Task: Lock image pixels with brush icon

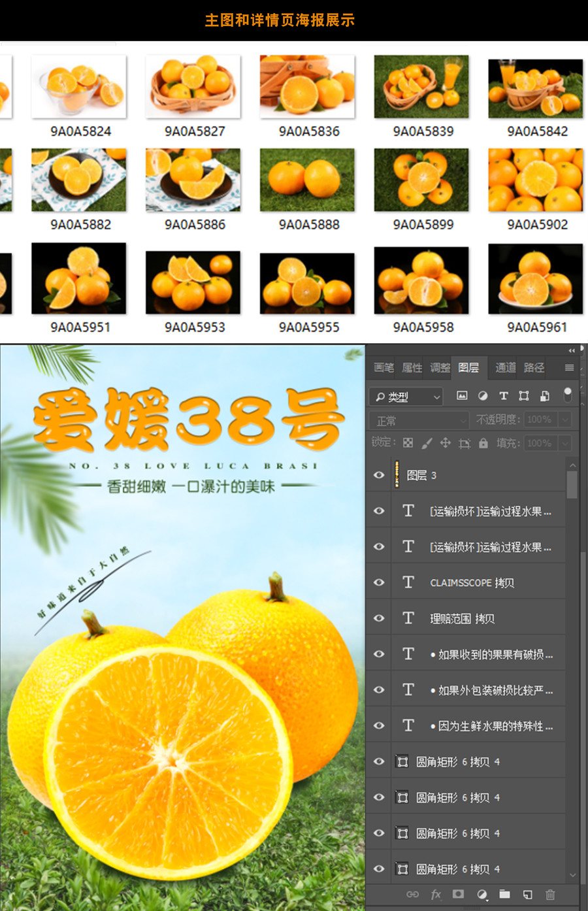Action: coord(427,443)
